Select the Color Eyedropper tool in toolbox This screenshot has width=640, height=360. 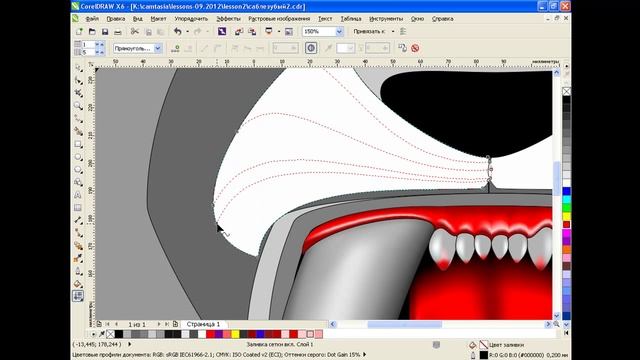[78, 258]
